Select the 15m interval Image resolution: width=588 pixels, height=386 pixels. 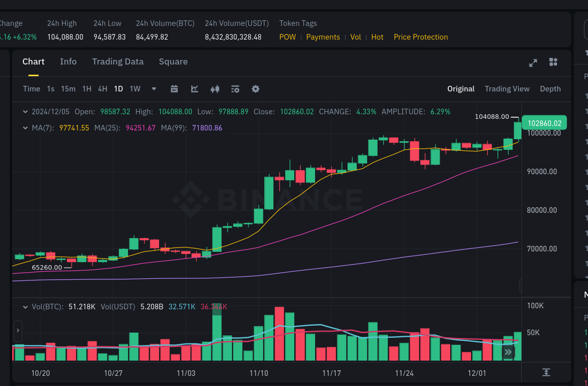click(68, 89)
